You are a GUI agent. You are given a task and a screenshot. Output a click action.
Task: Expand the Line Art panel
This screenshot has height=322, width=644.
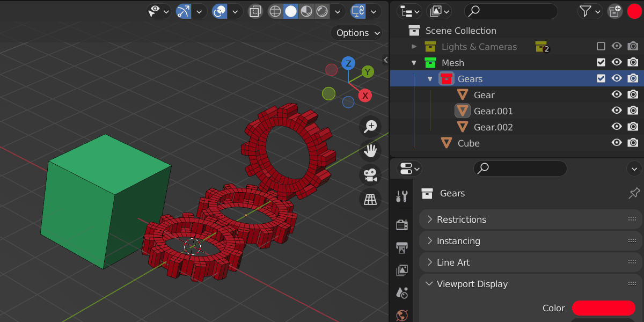coord(531,262)
